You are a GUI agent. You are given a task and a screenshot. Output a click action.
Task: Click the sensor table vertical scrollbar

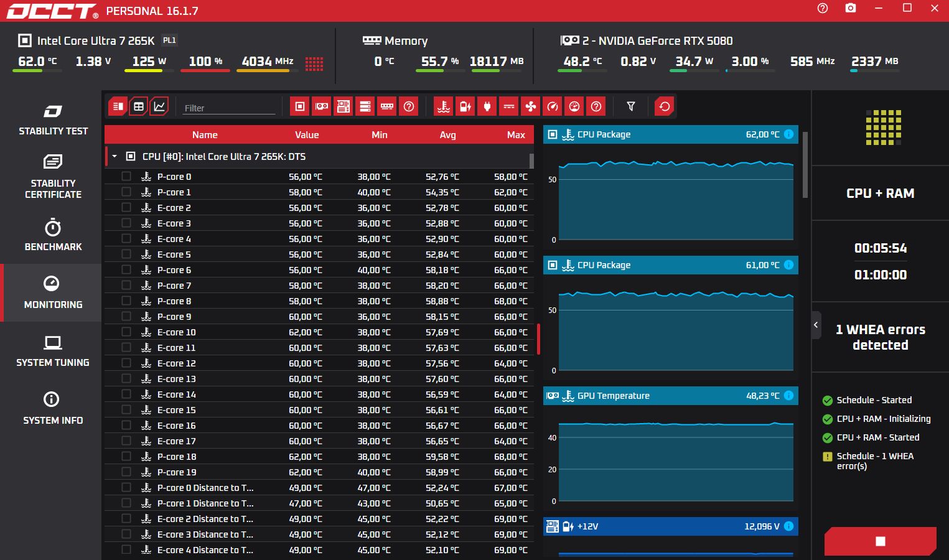click(532, 161)
